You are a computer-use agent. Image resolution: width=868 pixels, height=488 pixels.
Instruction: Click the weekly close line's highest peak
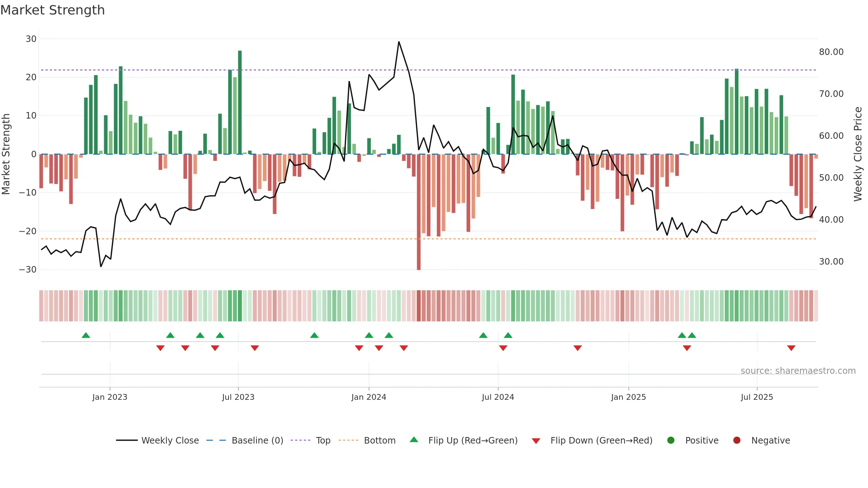click(399, 42)
